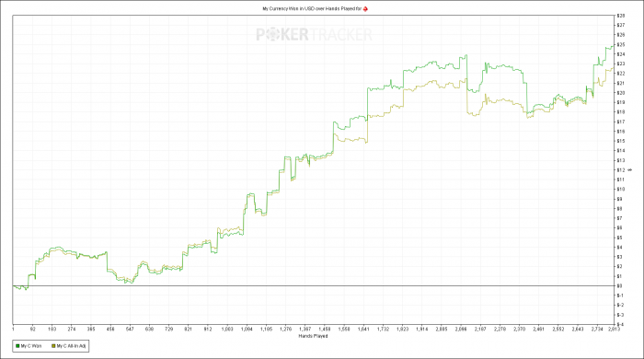644x359 pixels.
Task: Click the 821 x-axis tick label
Action: [x=188, y=329]
